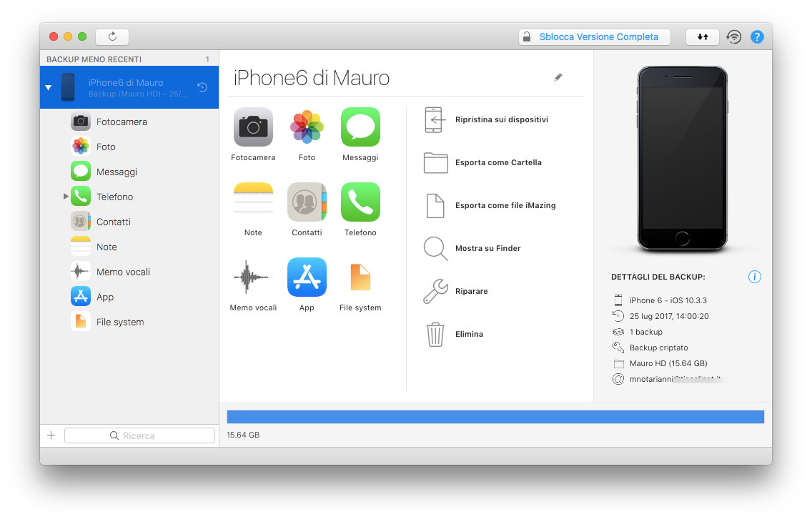The height and width of the screenshot is (522, 812).
Task: Open the Note icon in main grid
Action: pyautogui.click(x=253, y=202)
